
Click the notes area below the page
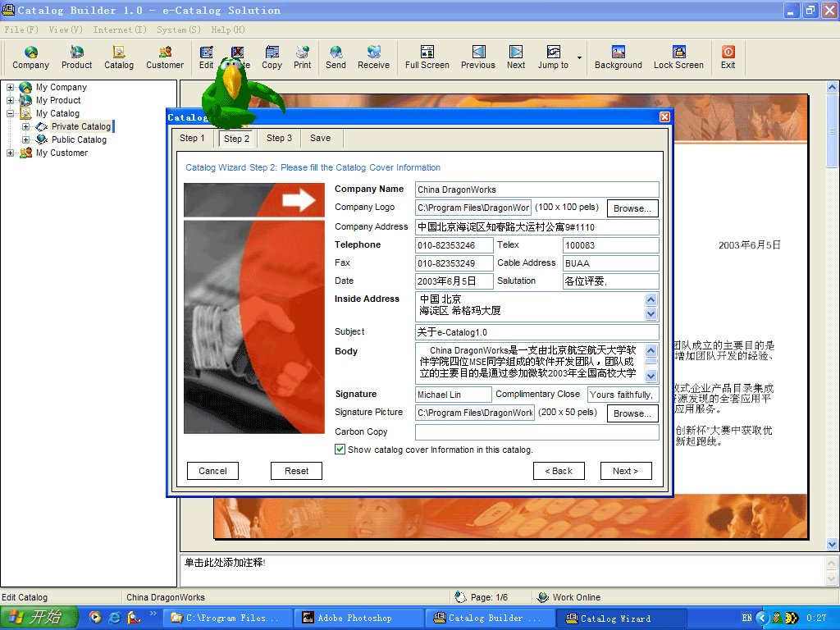coord(501,571)
